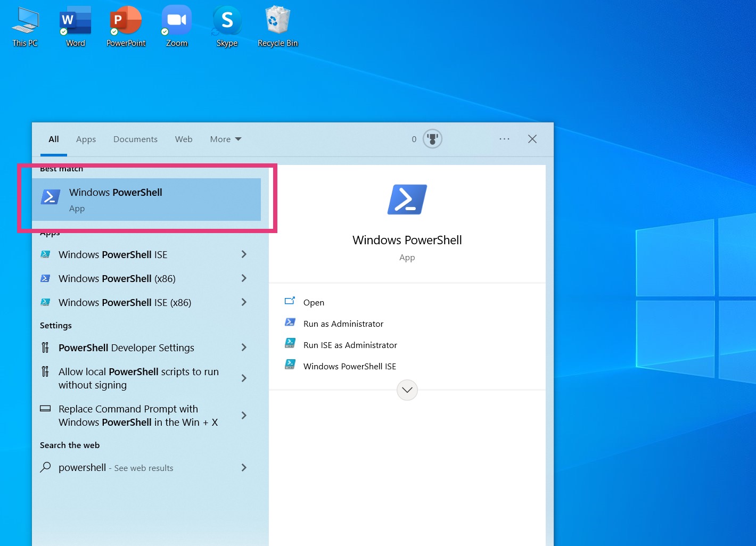756x546 pixels.
Task: Open the More filter dropdown
Action: [x=226, y=139]
